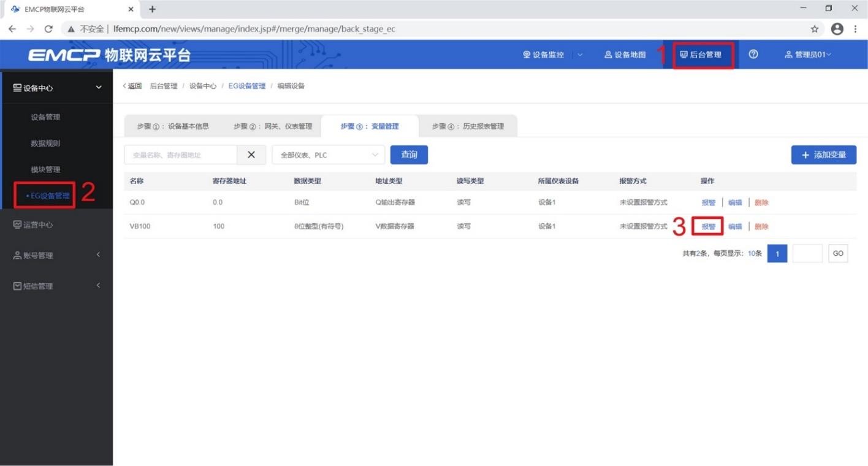Click the browser address bar URL

[254, 29]
